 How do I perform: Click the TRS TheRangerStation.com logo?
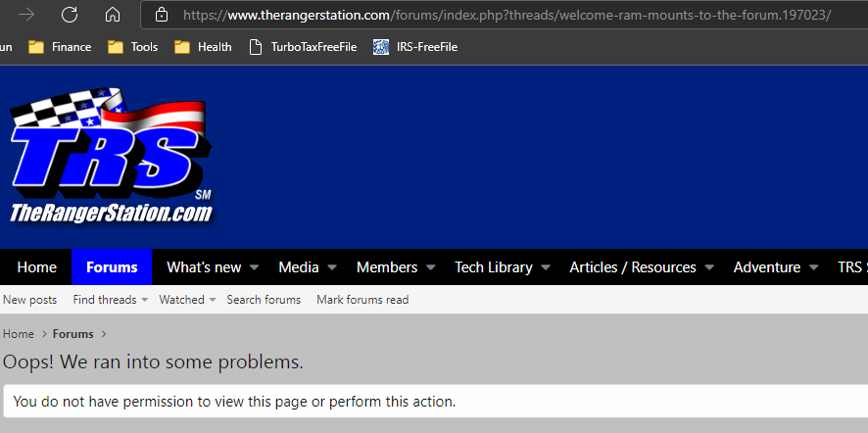[x=111, y=156]
